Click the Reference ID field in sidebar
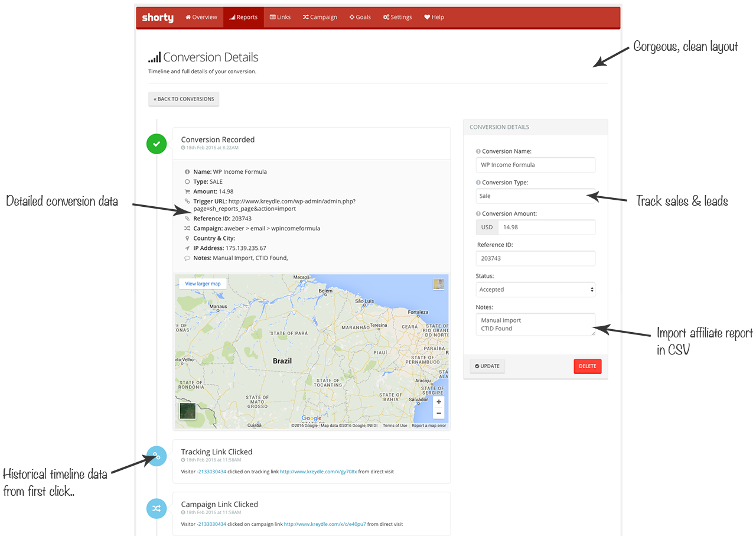The width and height of the screenshot is (756, 536). [536, 258]
